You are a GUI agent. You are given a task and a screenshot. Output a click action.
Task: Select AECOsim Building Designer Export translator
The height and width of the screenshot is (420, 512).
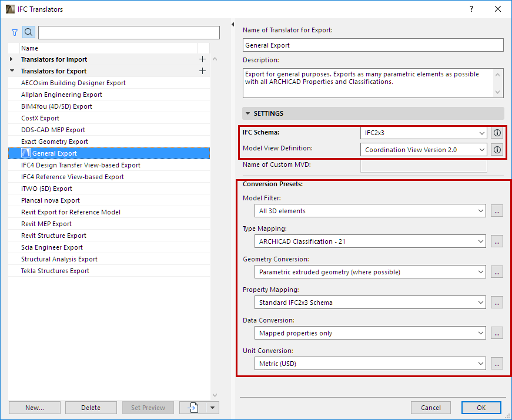click(x=109, y=83)
